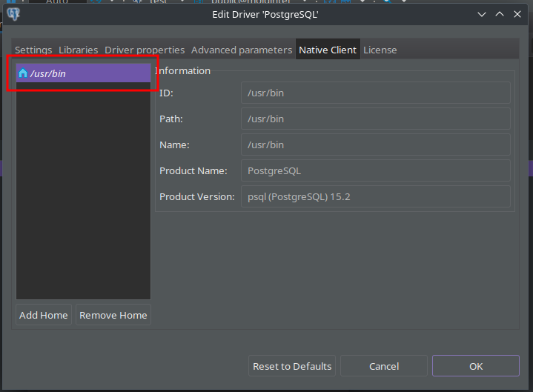Select the /usr/bin home entry in the list
The width and height of the screenshot is (533, 392).
pos(83,73)
